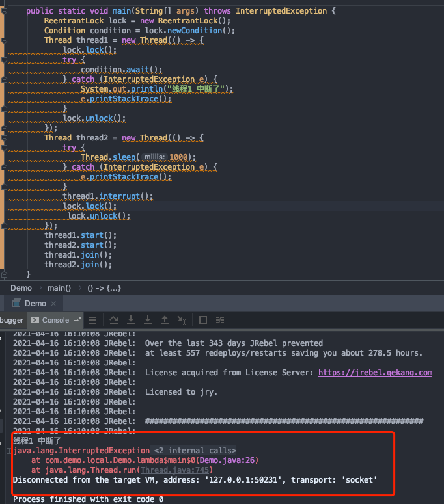444x504 pixels.
Task: Click on thread2.join() line
Action: [x=78, y=265]
